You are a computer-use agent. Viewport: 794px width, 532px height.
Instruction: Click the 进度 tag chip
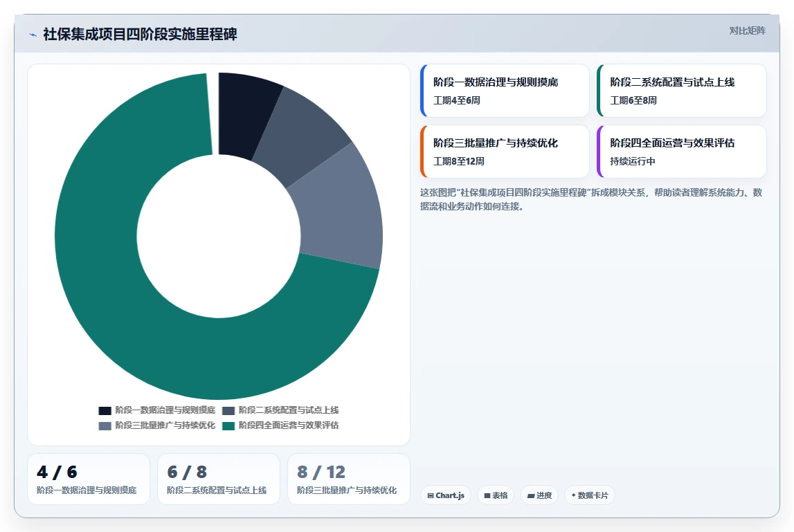tap(539, 495)
